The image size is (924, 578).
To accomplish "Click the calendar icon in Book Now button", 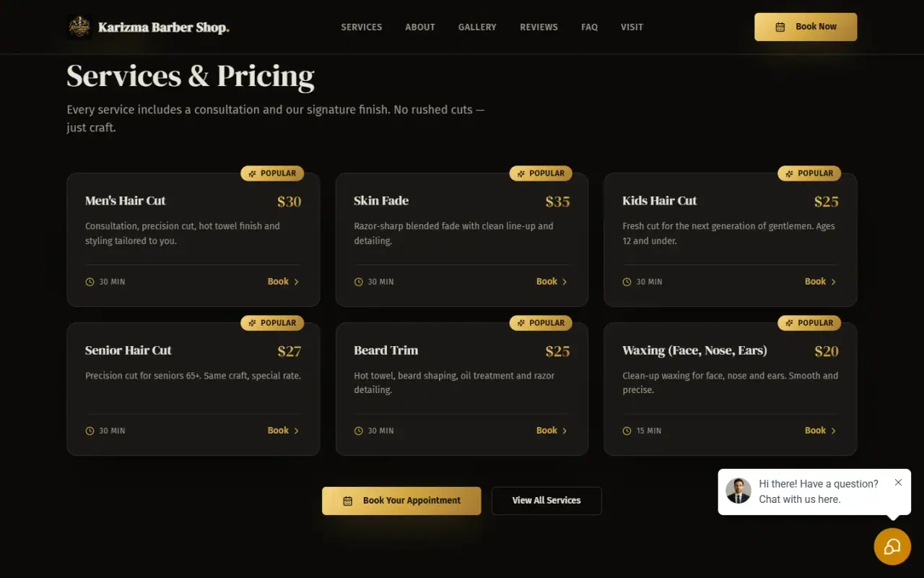I will click(x=780, y=27).
